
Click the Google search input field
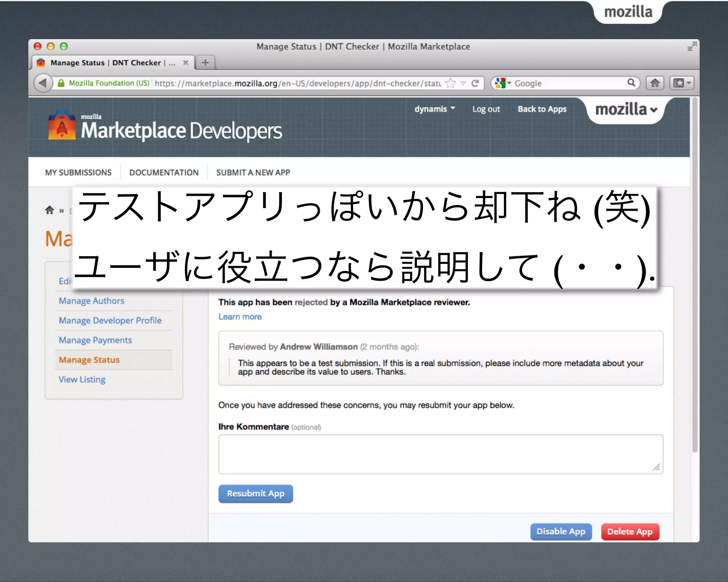point(569,83)
